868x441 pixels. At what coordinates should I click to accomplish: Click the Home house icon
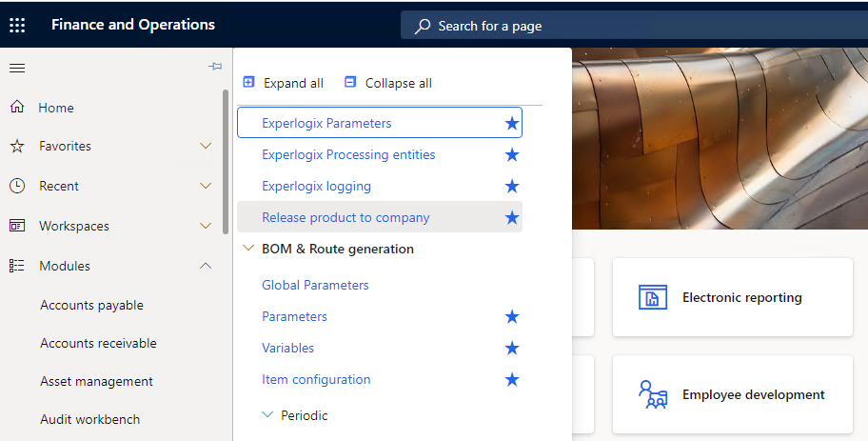(17, 107)
